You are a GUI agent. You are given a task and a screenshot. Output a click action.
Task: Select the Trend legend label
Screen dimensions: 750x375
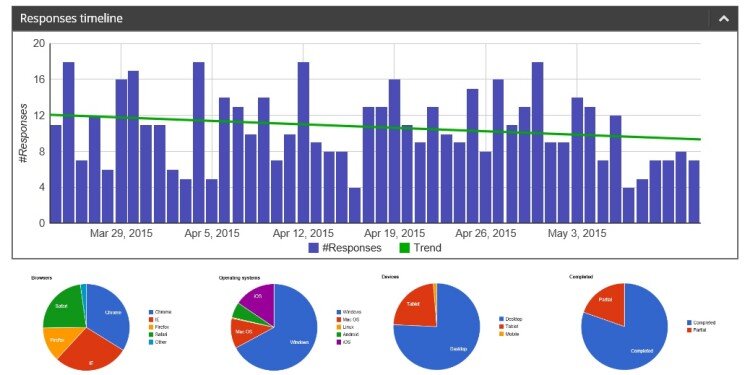pyautogui.click(x=428, y=248)
